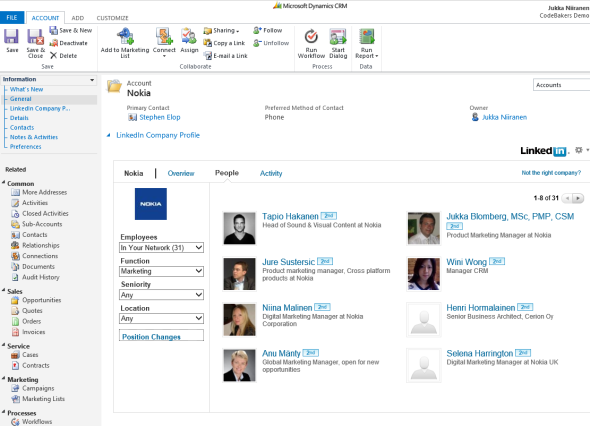Image resolution: width=590 pixels, height=426 pixels.
Task: Select What's New in Information tree
Action: point(26,89)
